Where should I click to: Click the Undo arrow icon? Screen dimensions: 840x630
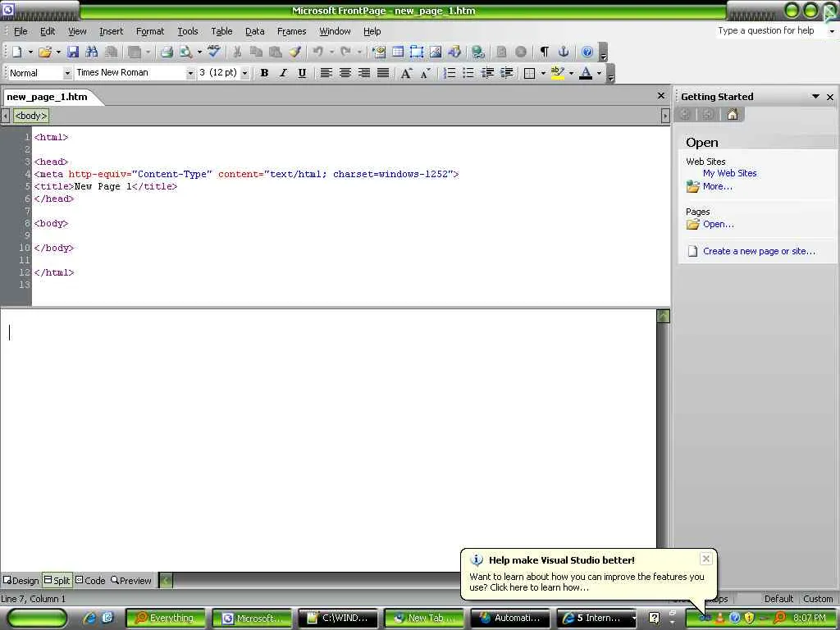tap(317, 52)
